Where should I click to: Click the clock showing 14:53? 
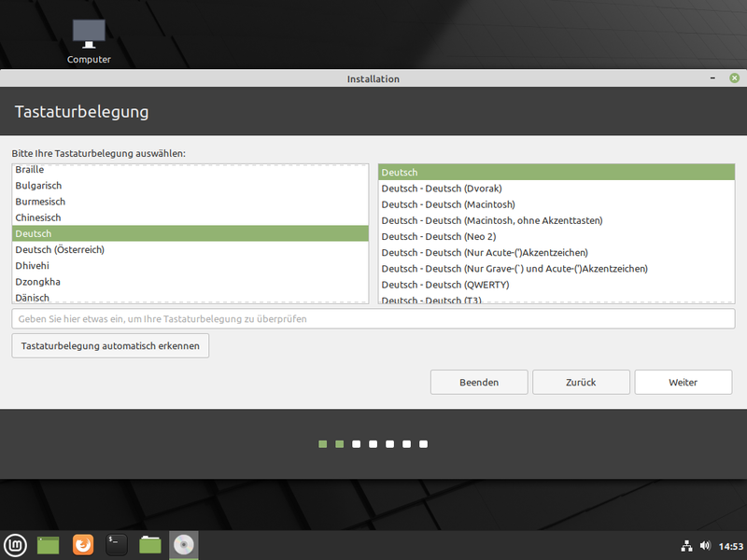pyautogui.click(x=730, y=545)
